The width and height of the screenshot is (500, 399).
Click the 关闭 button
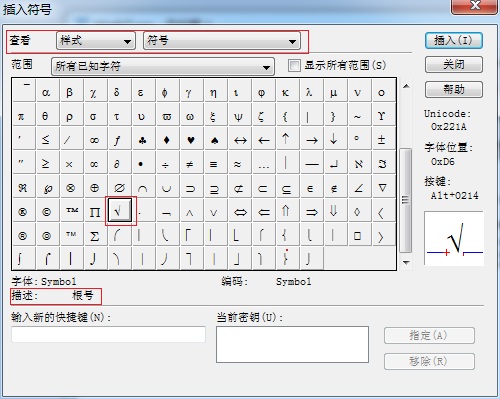(454, 65)
